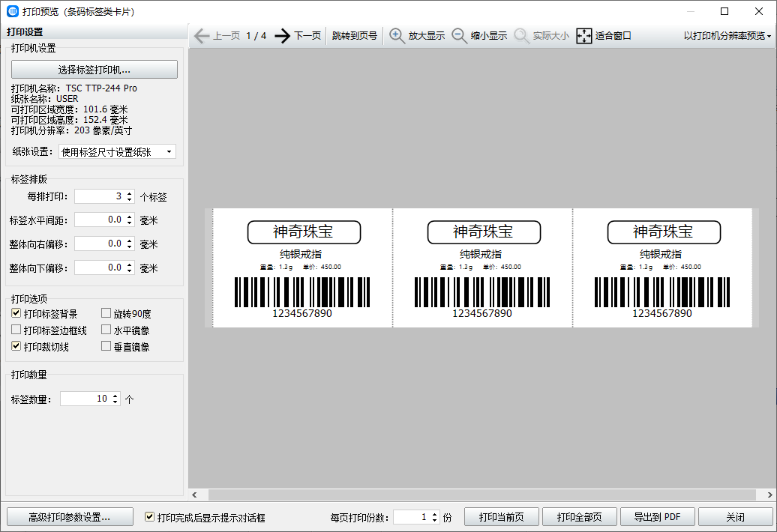
Task: Click the zoom in magnifier icon
Action: click(397, 36)
